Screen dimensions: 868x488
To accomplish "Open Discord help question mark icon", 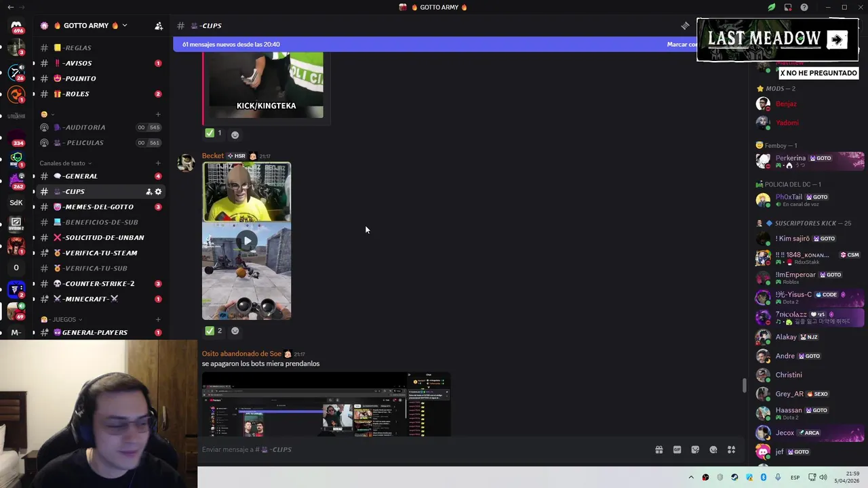I will (x=804, y=7).
